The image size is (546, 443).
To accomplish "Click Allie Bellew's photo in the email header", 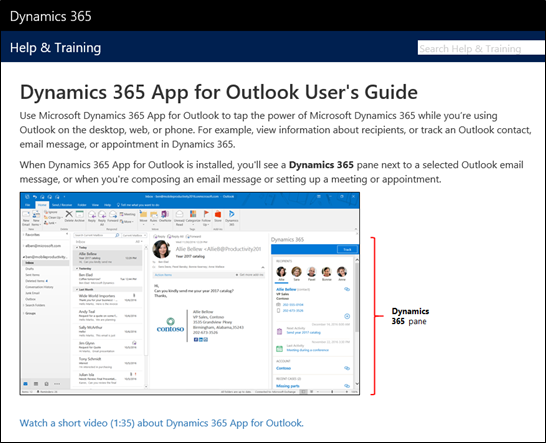I will (x=162, y=249).
